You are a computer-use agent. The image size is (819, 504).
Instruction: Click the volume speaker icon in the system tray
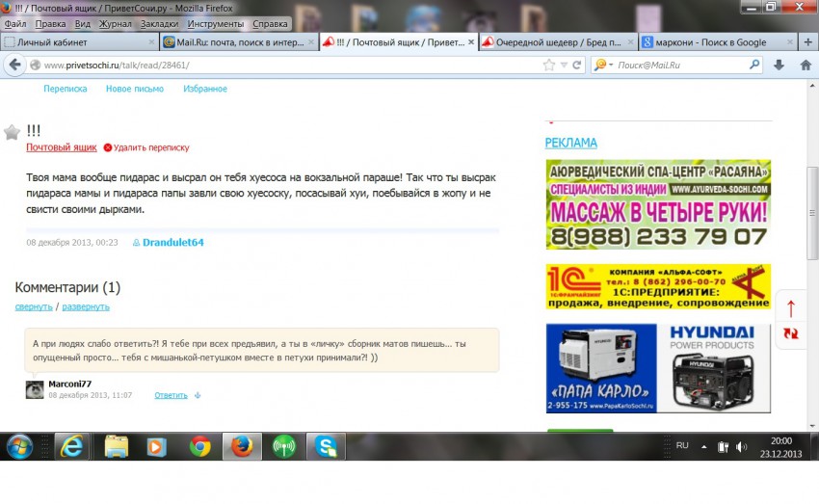tap(741, 447)
